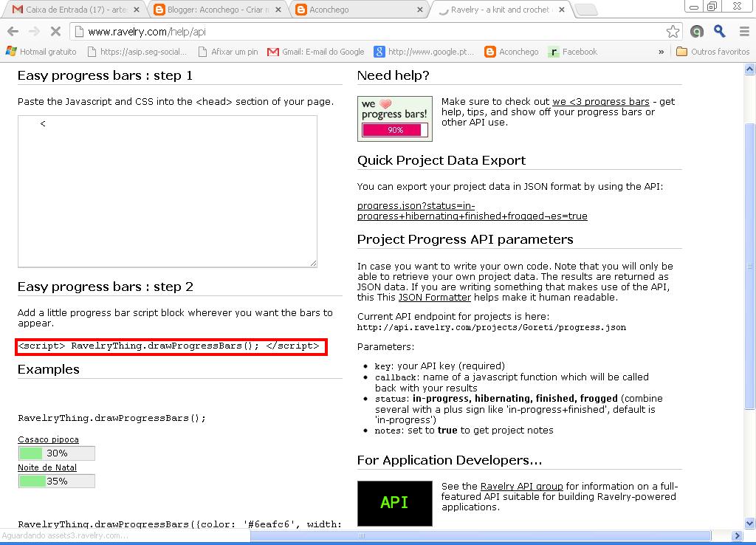Close the Caixa de Entrada Gmail tab
The height and width of the screenshot is (545, 756).
click(x=137, y=10)
